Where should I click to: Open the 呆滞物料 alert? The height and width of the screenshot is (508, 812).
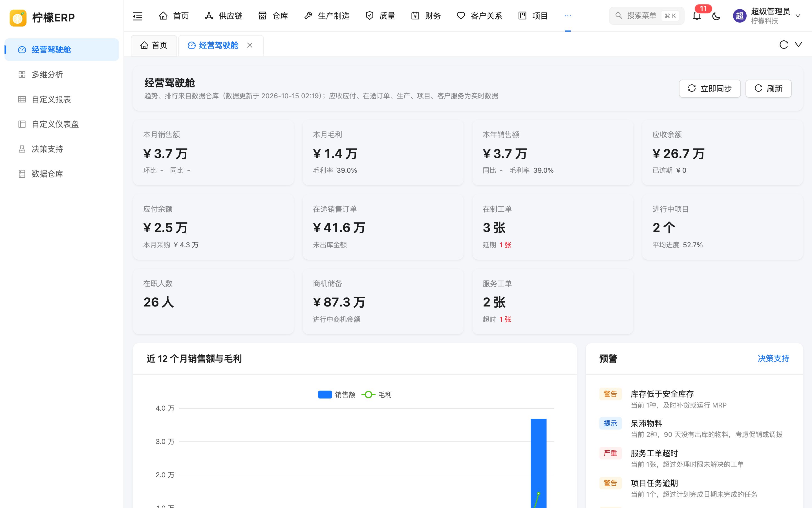point(694,428)
